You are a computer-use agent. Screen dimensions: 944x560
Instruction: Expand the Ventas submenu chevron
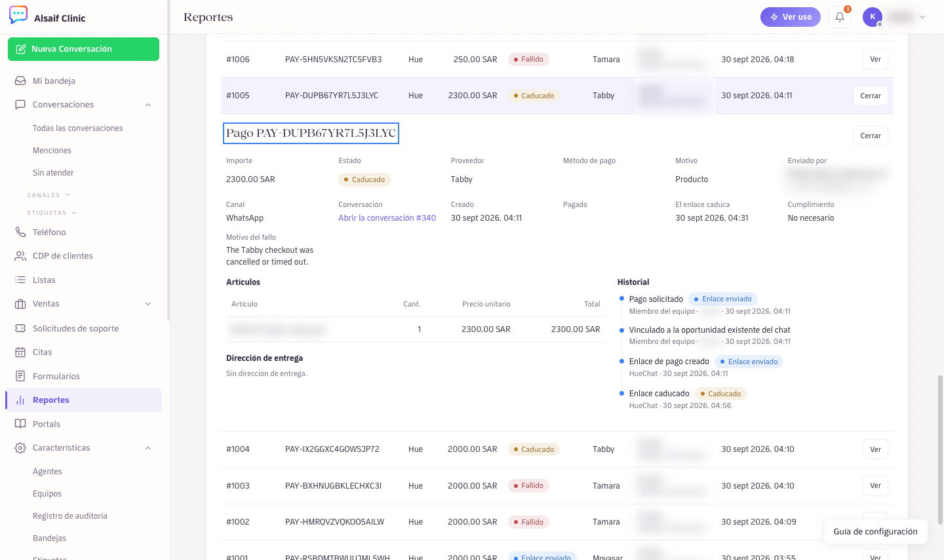(x=148, y=304)
